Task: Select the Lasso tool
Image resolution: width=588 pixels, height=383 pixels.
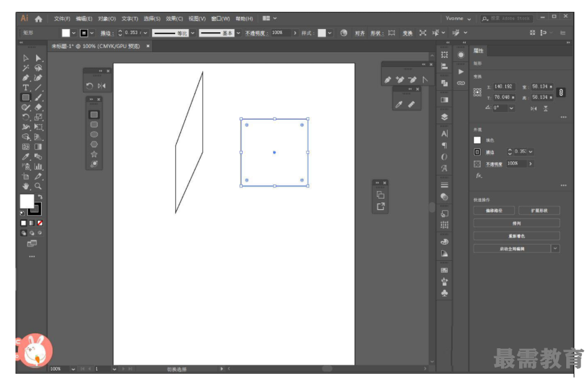Action: click(38, 68)
